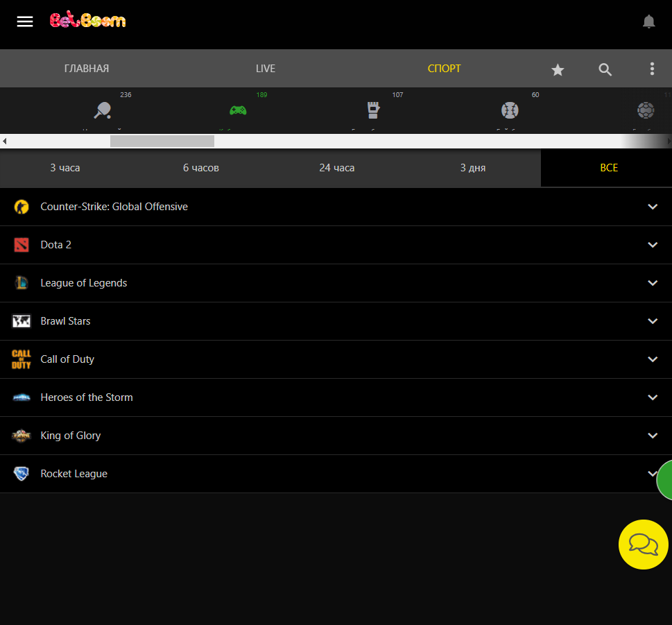Click the Call of Duty icon

[21, 359]
